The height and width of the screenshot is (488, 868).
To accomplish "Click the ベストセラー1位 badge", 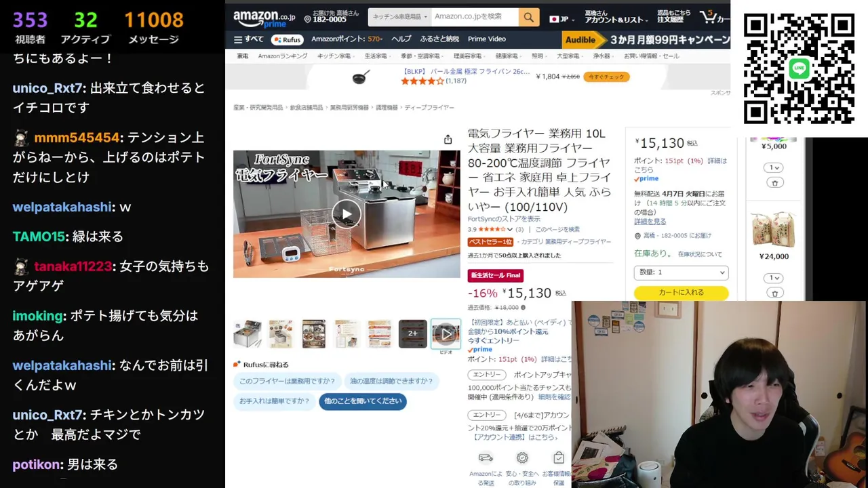I will 490,242.
